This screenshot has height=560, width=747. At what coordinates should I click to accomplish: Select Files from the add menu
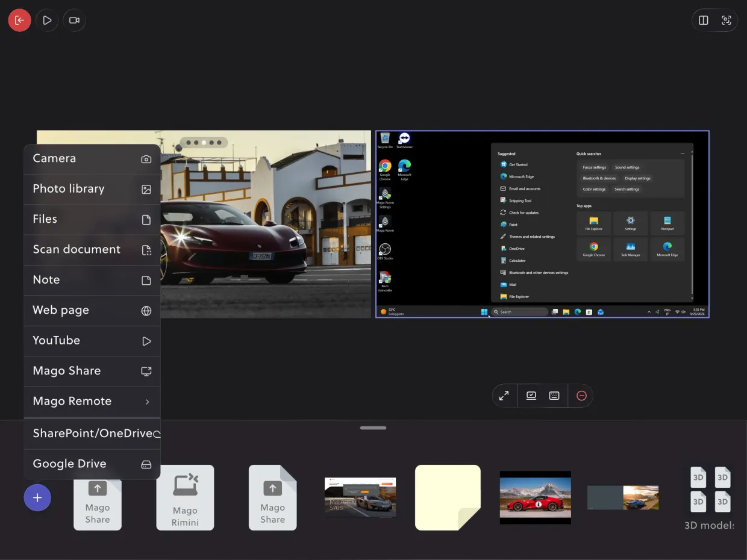pos(92,219)
